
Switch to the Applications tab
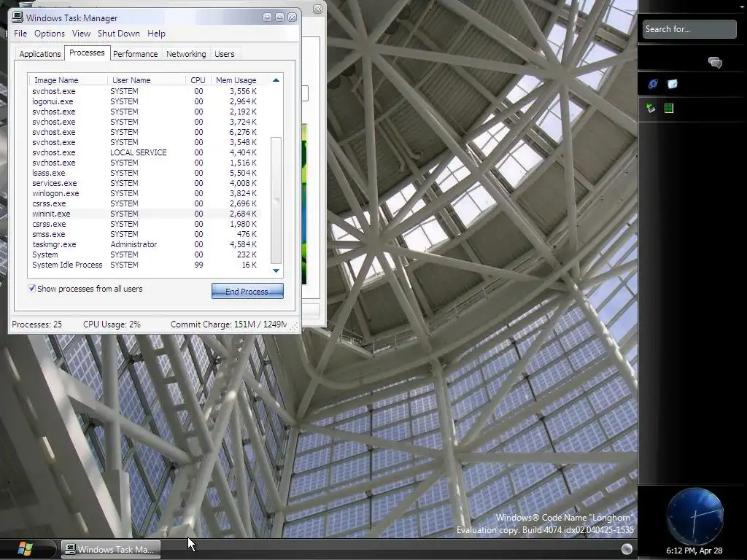40,54
